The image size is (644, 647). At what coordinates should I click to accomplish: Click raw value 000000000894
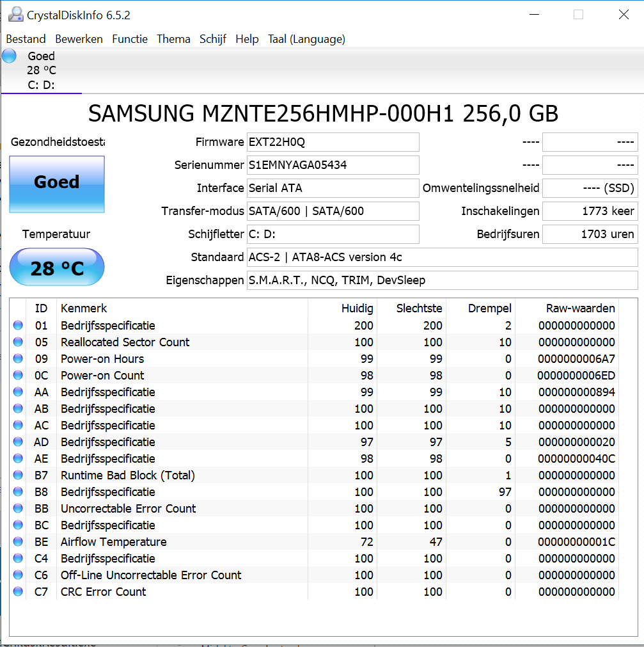pyautogui.click(x=576, y=392)
